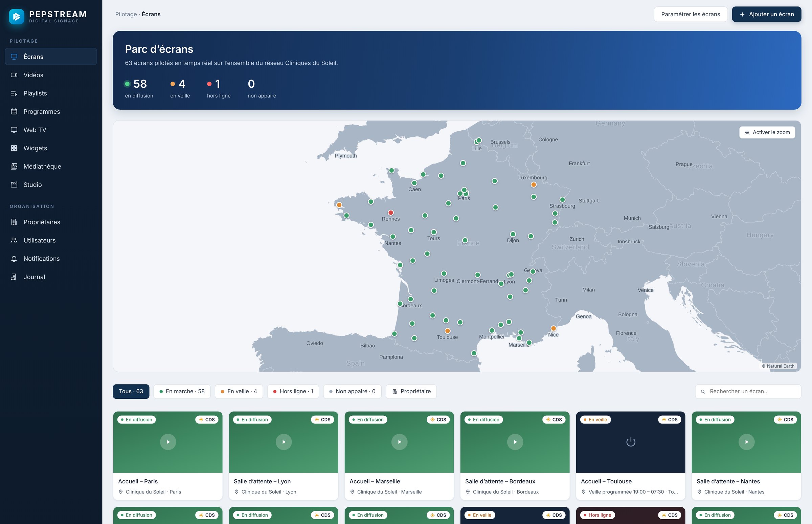
Task: Click the play icon on Salle d'attente – Lyon
Action: [284, 442]
